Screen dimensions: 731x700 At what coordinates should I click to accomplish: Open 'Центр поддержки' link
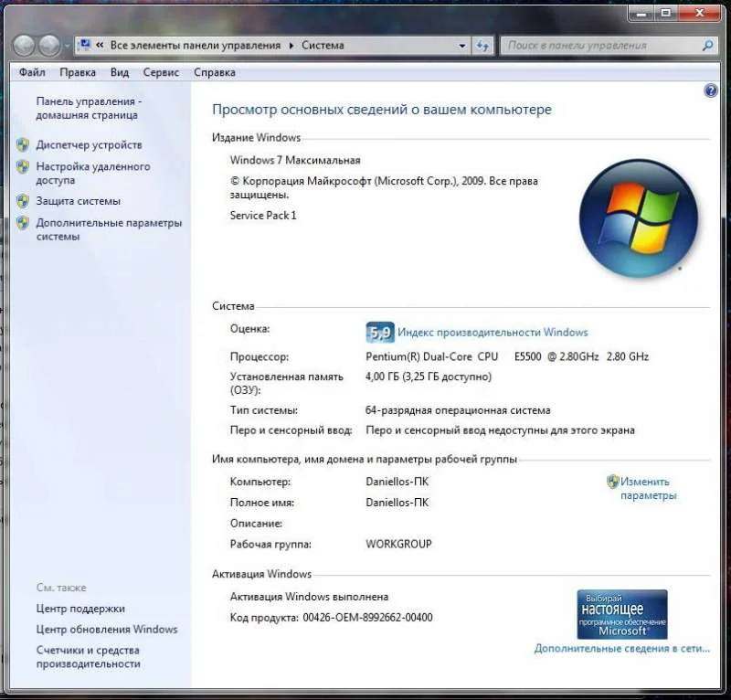pyautogui.click(x=80, y=609)
